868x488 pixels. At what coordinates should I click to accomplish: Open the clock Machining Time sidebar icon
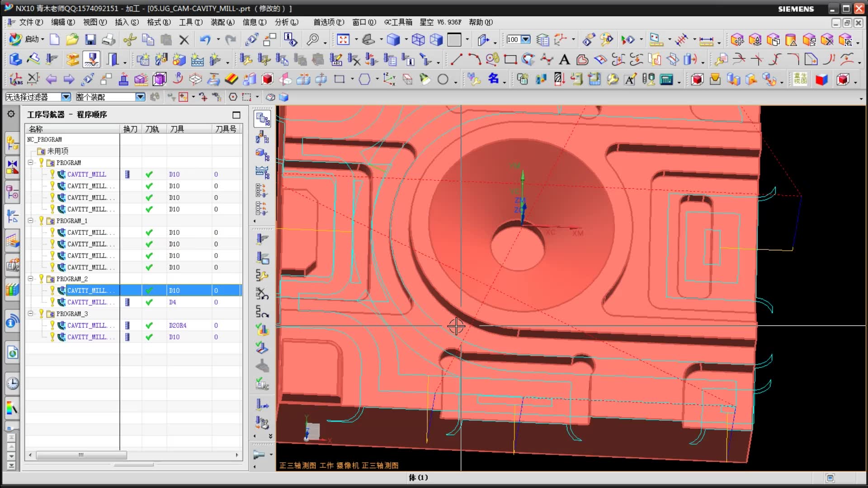coord(12,384)
